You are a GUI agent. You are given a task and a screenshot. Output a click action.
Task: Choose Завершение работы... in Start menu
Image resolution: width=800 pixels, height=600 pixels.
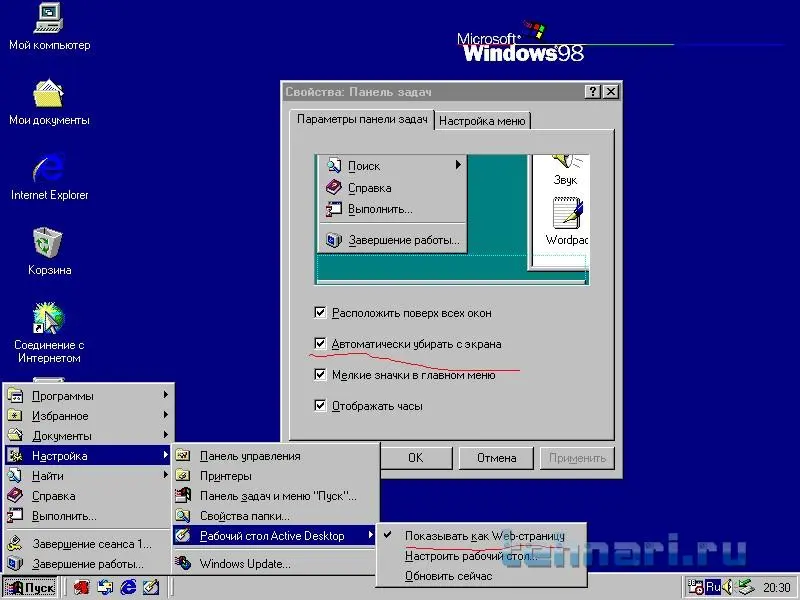coord(88,564)
